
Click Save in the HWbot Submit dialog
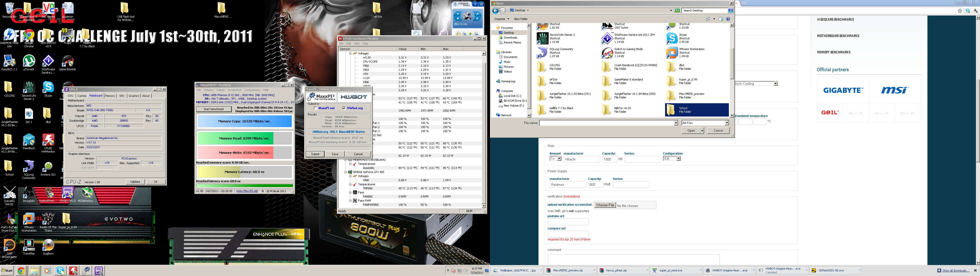point(335,154)
